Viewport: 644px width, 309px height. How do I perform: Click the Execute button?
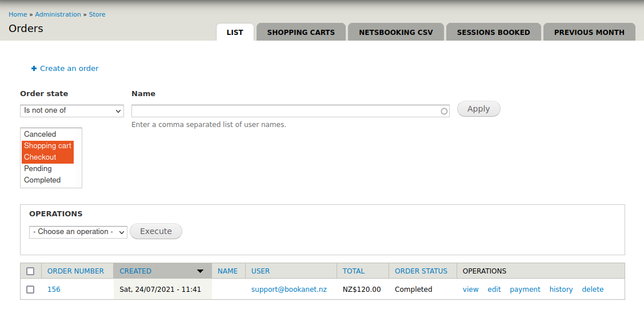(x=155, y=231)
